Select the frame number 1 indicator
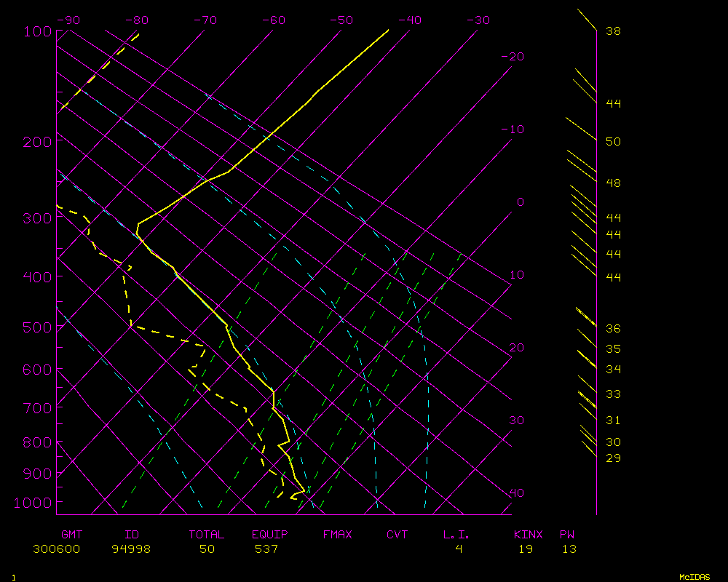This screenshot has width=728, height=582. point(13,577)
